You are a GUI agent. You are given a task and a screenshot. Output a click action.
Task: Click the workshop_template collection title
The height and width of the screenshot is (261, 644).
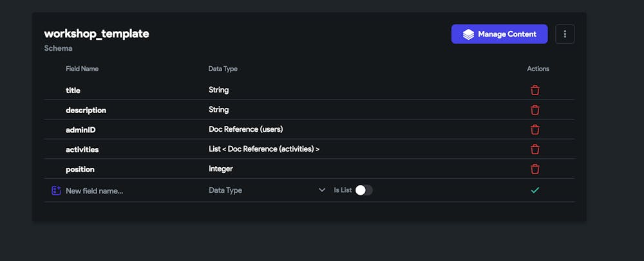point(97,33)
